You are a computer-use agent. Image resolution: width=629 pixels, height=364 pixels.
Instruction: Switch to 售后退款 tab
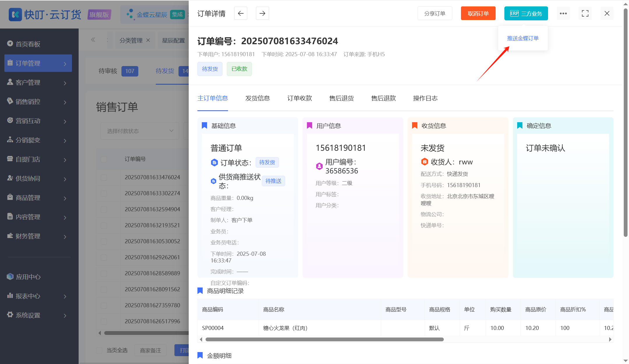coord(384,98)
